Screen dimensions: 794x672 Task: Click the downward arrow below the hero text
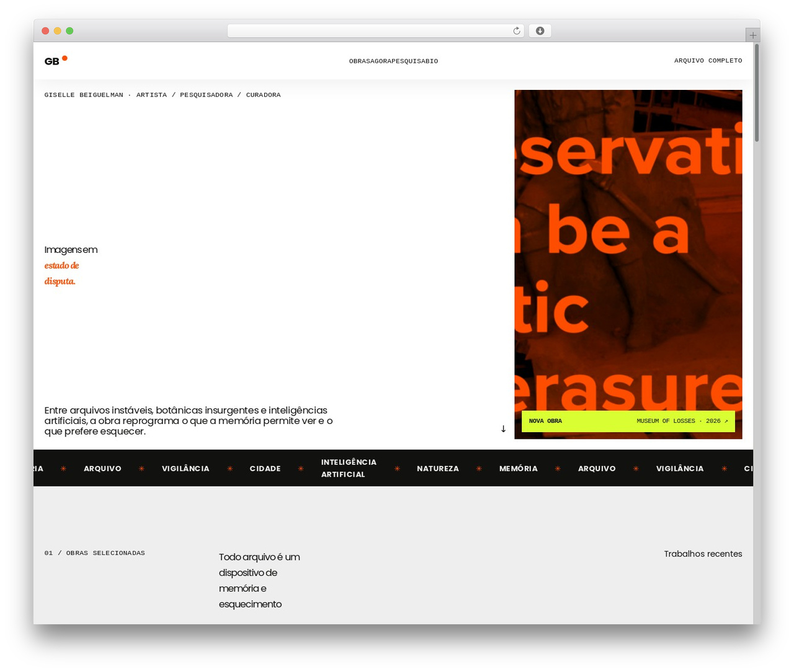point(503,428)
